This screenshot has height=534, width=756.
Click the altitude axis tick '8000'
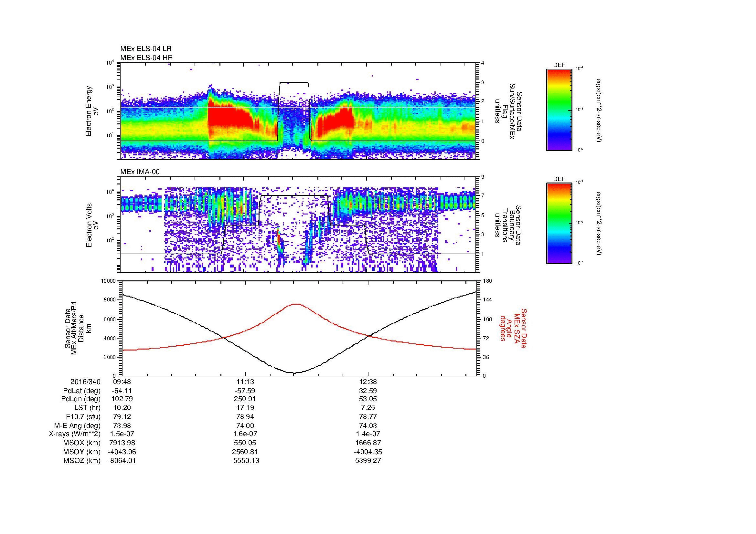tap(109, 300)
